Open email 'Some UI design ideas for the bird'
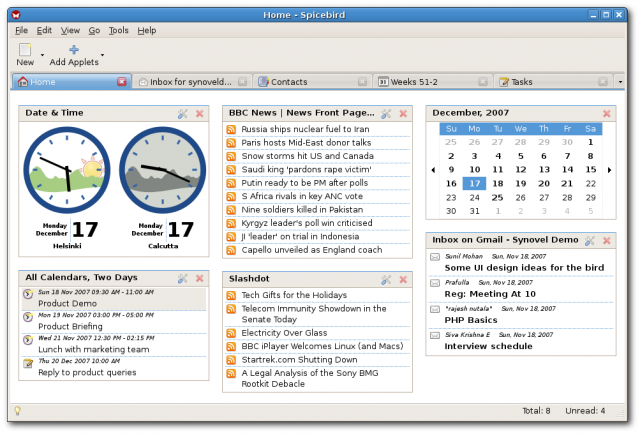Image resolution: width=640 pixels, height=434 pixels. click(x=524, y=268)
